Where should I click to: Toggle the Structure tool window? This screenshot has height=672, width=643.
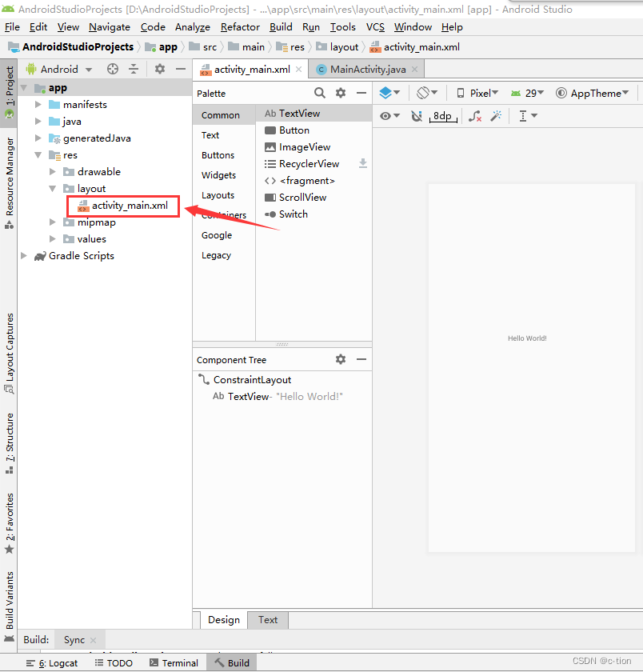[x=9, y=442]
